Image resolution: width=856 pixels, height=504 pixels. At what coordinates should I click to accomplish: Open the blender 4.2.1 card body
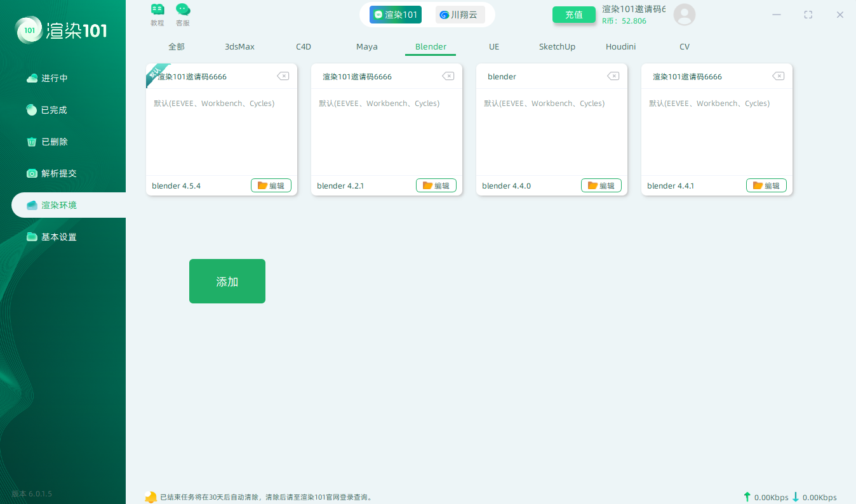[387, 132]
